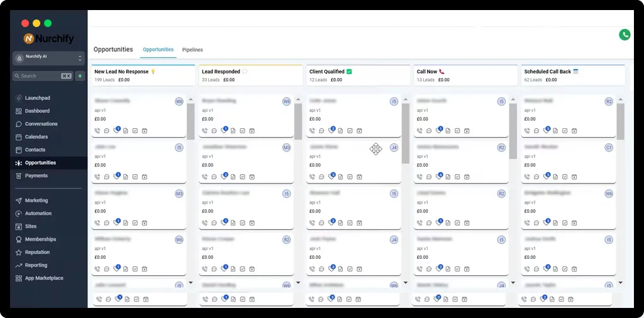This screenshot has width=644, height=318.
Task: Click the Lead Responded column header
Action: (x=250, y=75)
